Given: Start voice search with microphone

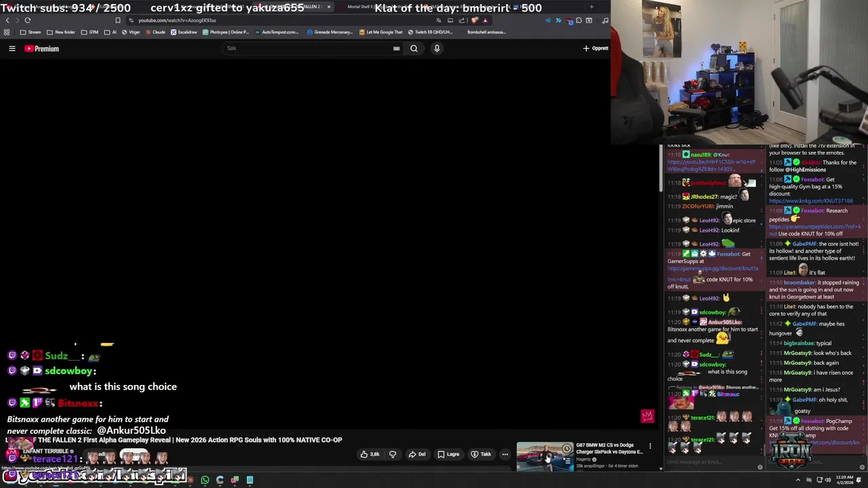Looking at the screenshot, I should point(437,48).
